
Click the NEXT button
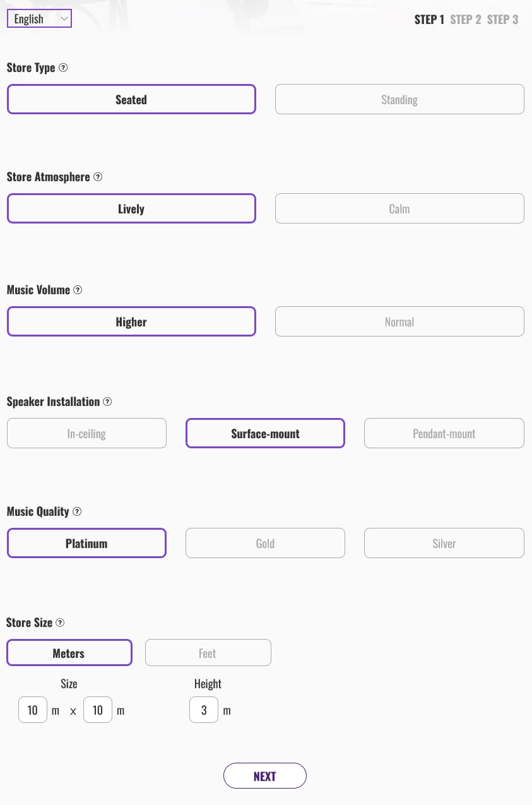click(265, 775)
